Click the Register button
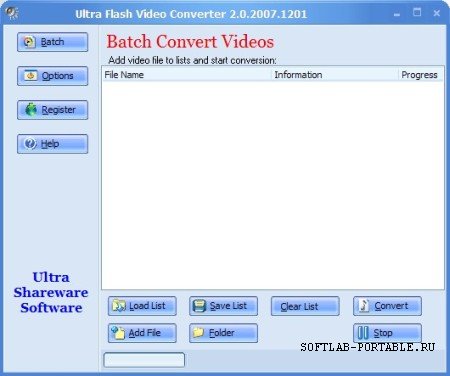The height and width of the screenshot is (376, 450). coord(53,110)
